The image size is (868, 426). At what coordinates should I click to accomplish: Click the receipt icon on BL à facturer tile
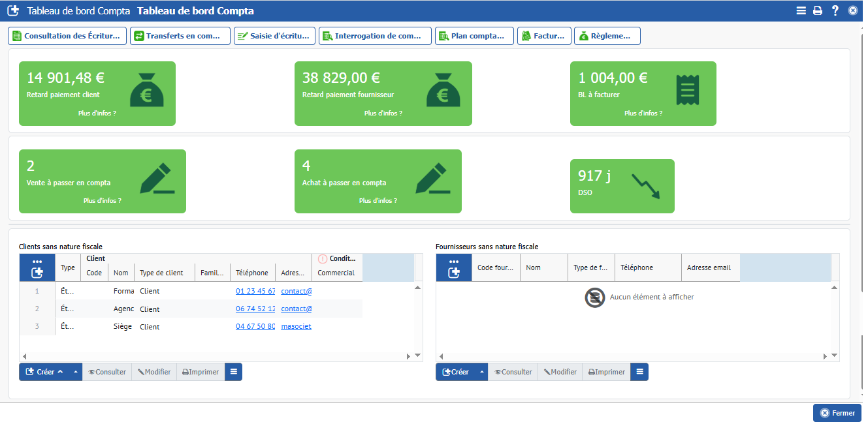pos(685,90)
